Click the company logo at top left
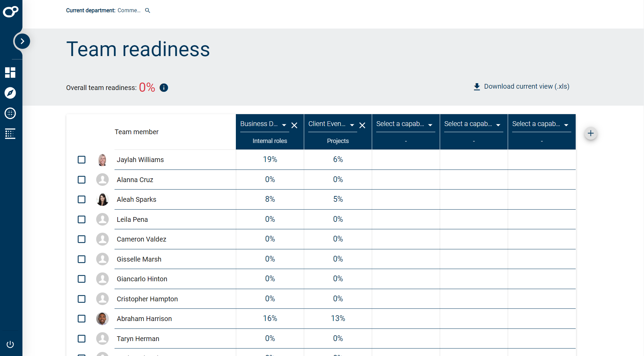Screen dimensions: 644x356 (11, 11)
